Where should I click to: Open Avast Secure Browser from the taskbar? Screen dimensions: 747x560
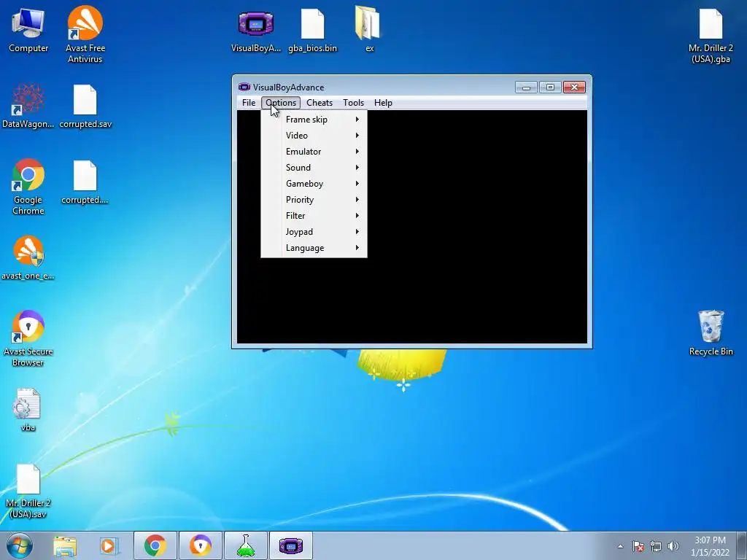(x=200, y=545)
